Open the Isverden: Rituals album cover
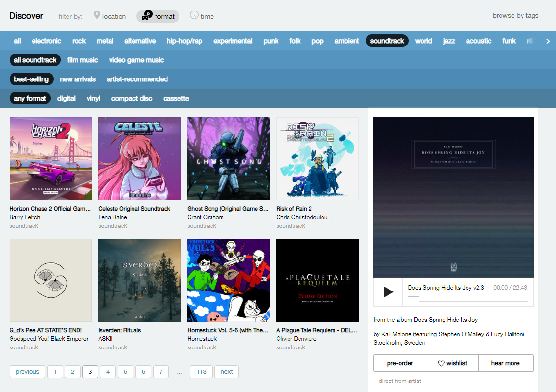This screenshot has height=392, width=556. click(139, 280)
